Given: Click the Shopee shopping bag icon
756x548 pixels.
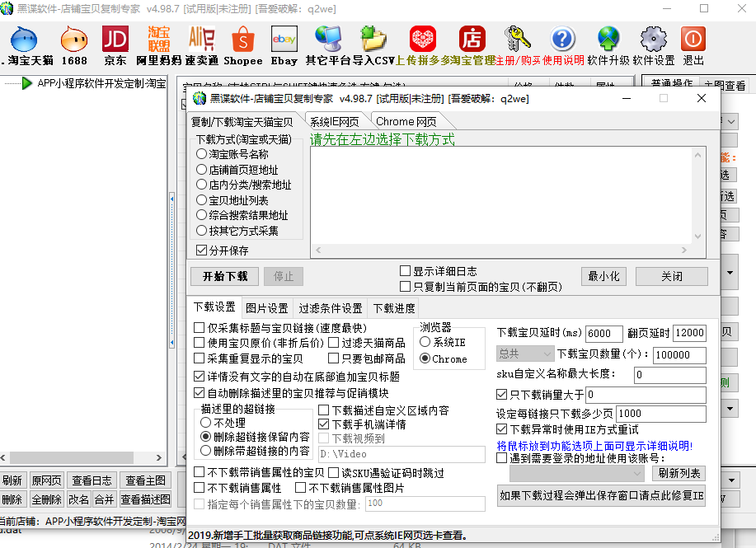Looking at the screenshot, I should pyautogui.click(x=242, y=40).
